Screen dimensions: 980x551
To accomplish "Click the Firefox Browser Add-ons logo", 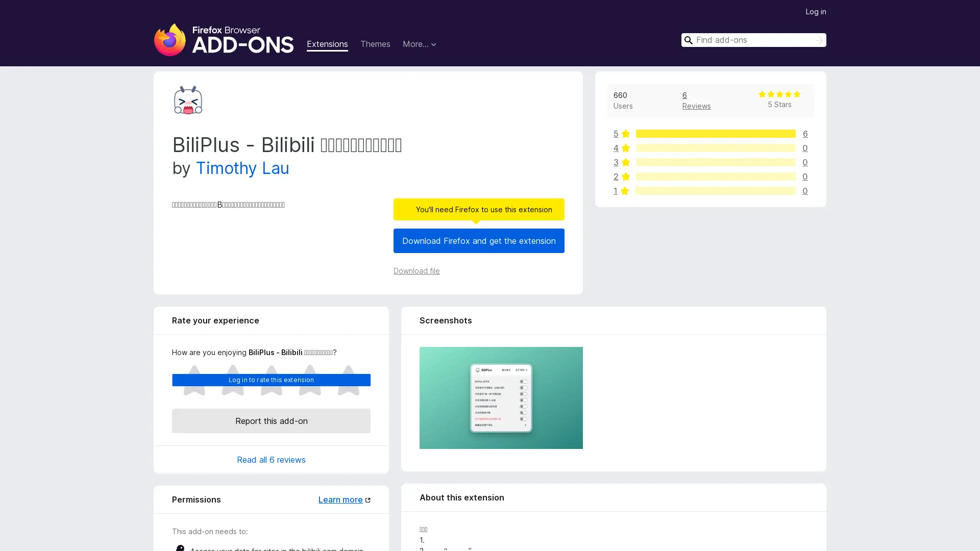I will pos(224,40).
